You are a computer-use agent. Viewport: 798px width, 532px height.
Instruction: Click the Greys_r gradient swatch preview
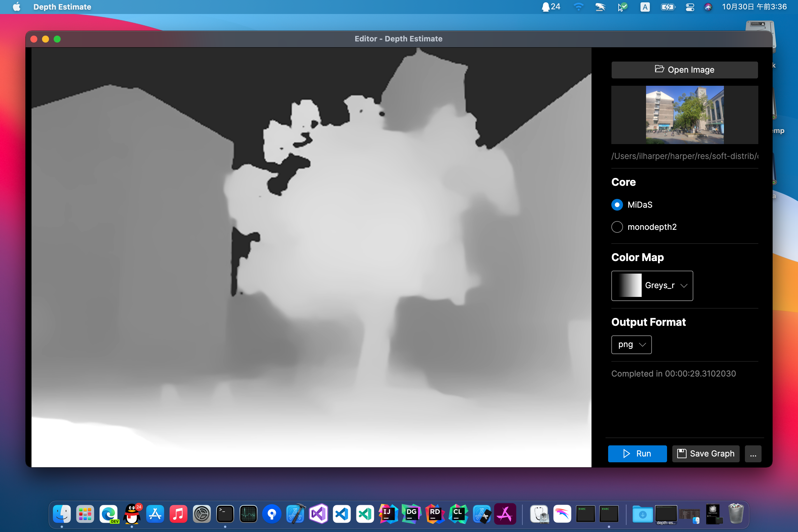(630, 286)
